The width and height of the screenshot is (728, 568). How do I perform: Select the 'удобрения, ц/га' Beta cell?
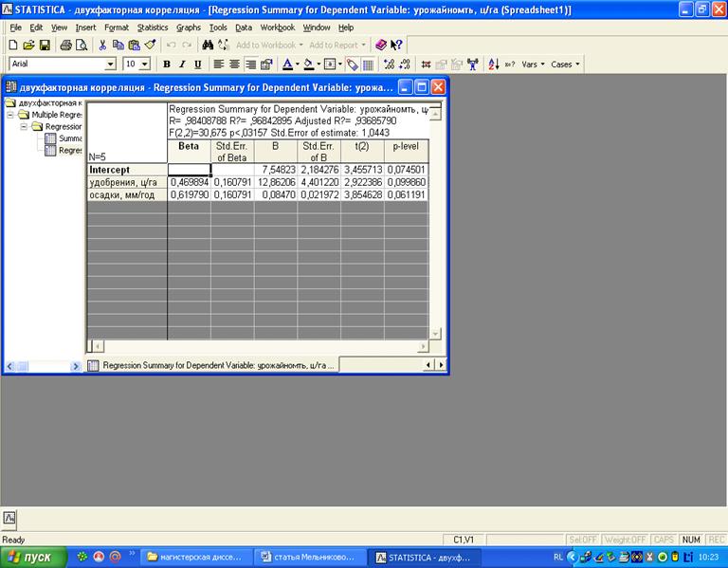pos(189,181)
